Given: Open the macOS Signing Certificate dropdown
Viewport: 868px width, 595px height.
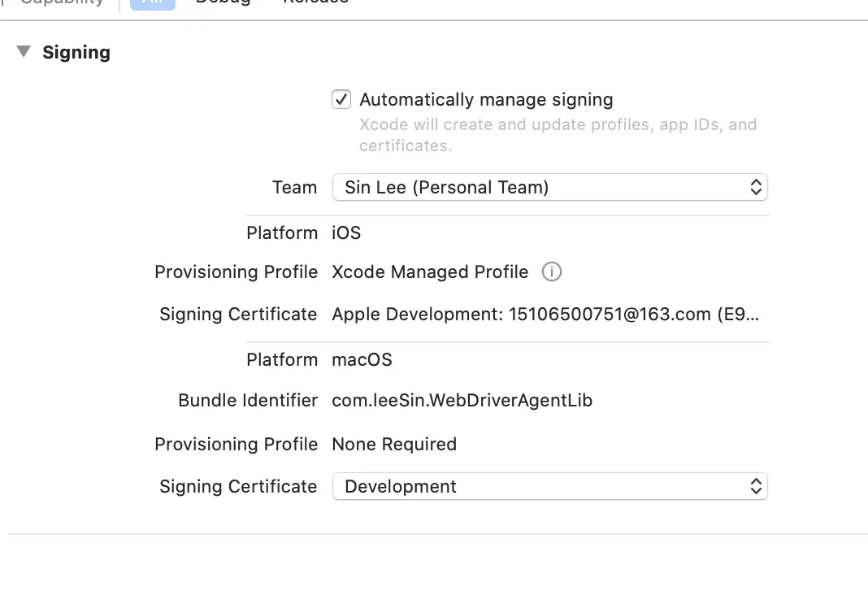Looking at the screenshot, I should (549, 487).
